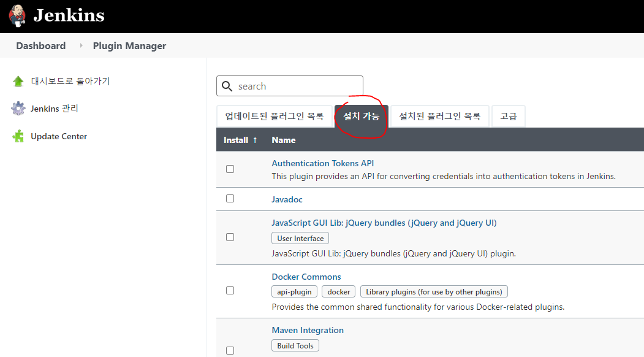This screenshot has height=357, width=644.
Task: Click the magnifier icon in search box
Action: click(x=227, y=86)
